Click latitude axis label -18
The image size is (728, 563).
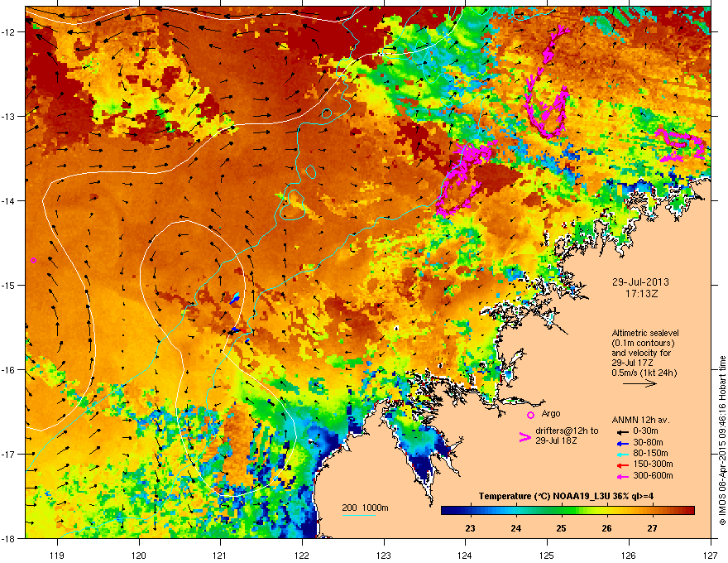(x=8, y=538)
